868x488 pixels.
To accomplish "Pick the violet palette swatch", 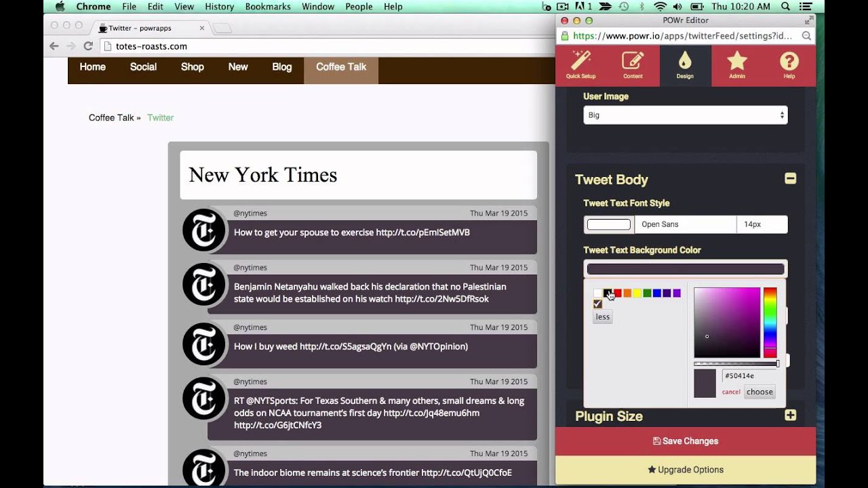I will (677, 293).
